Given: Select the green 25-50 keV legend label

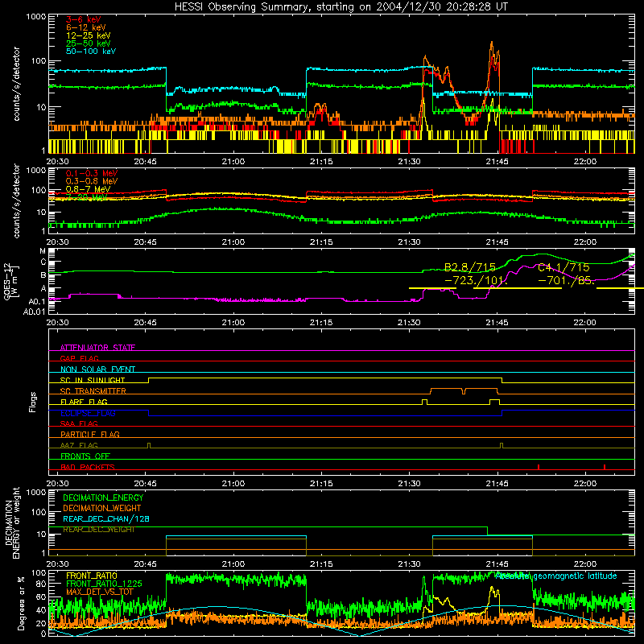Looking at the screenshot, I should (x=89, y=43).
